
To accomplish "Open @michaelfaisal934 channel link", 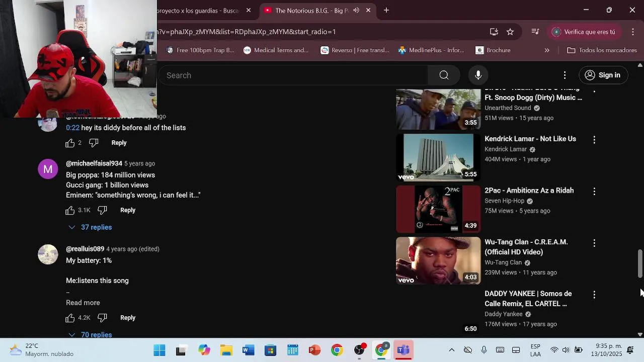I will pos(94,163).
